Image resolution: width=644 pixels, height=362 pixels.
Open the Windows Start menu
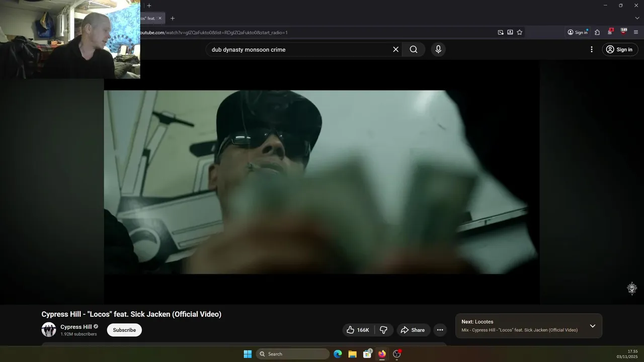(x=248, y=354)
